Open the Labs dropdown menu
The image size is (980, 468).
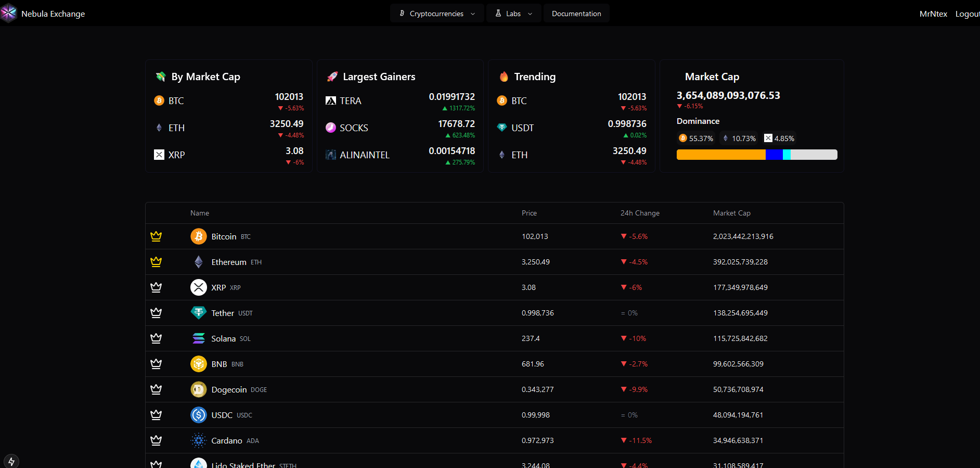click(x=513, y=14)
